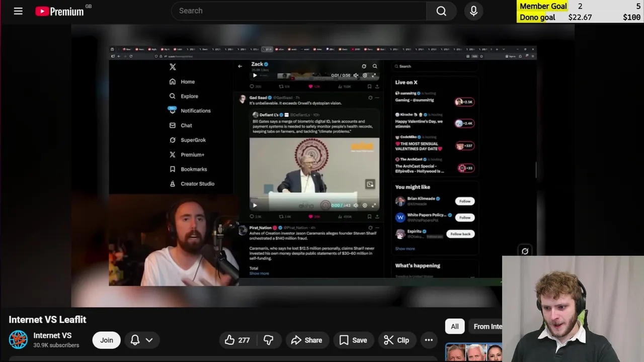Open the three-dot more actions menu
The image size is (644, 362).
[429, 340]
